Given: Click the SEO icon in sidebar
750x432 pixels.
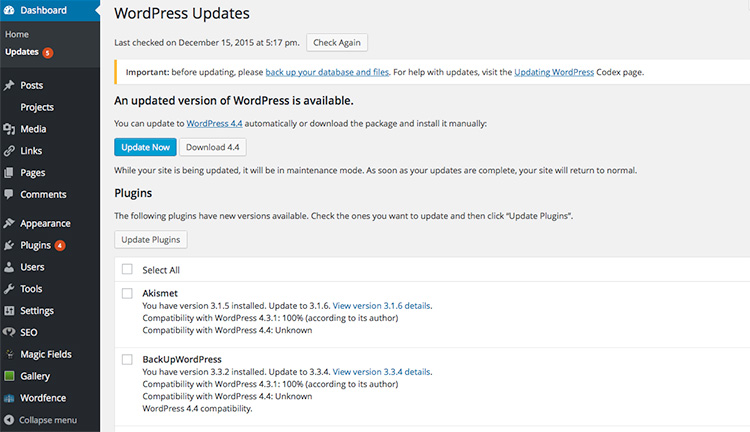Looking at the screenshot, I should point(9,332).
